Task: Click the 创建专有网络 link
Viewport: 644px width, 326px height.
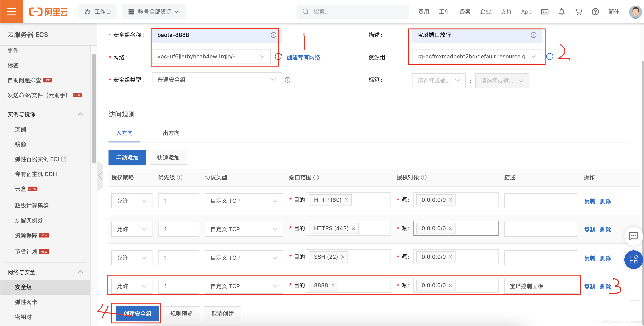Action: pyautogui.click(x=303, y=57)
